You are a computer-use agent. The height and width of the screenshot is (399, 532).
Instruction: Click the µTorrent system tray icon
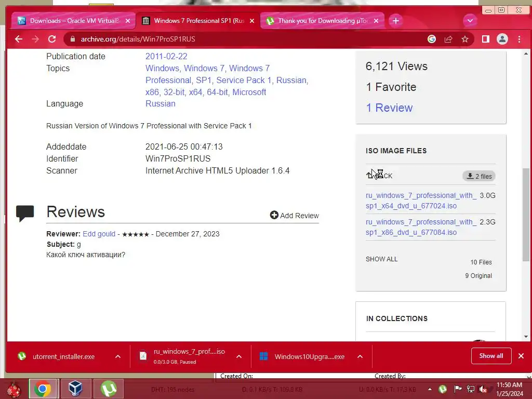click(x=443, y=389)
